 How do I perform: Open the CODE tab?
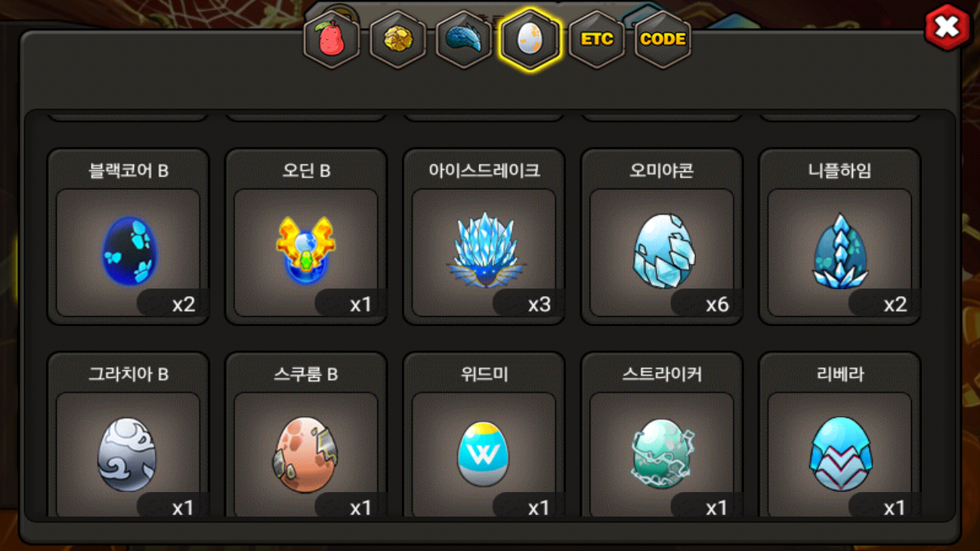click(663, 39)
